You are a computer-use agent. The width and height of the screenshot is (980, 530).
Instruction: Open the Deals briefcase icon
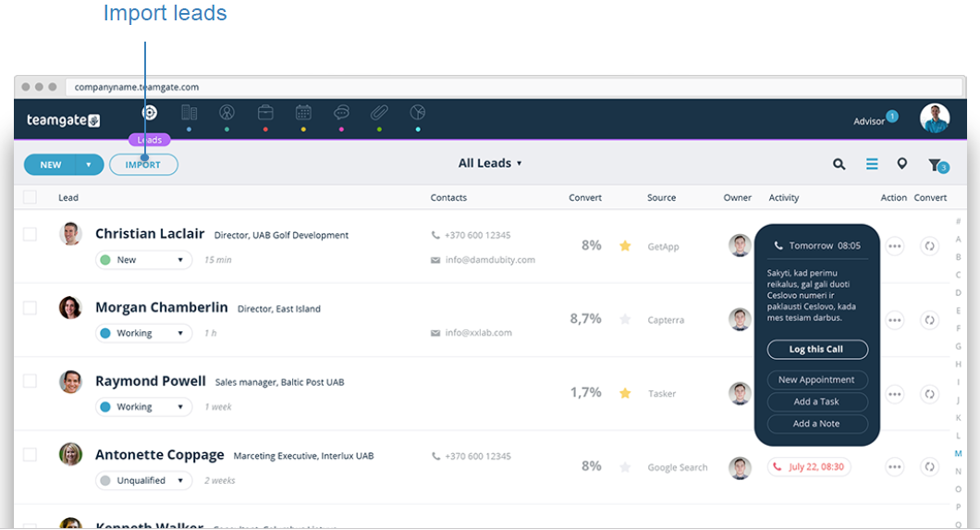pyautogui.click(x=265, y=113)
